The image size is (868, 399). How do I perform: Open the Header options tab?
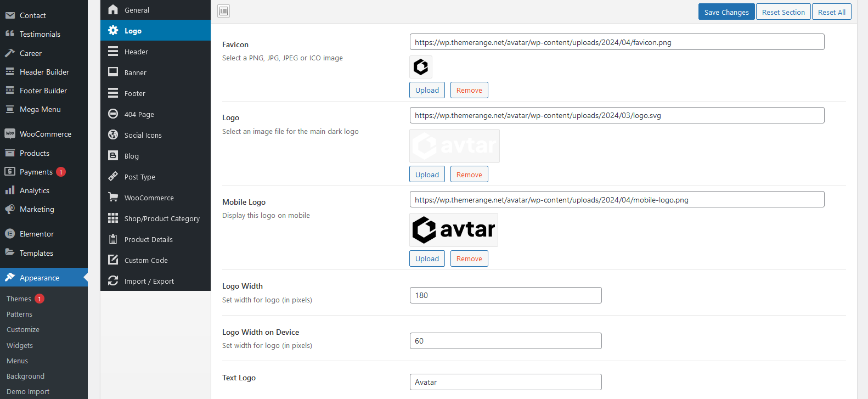pyautogui.click(x=155, y=52)
